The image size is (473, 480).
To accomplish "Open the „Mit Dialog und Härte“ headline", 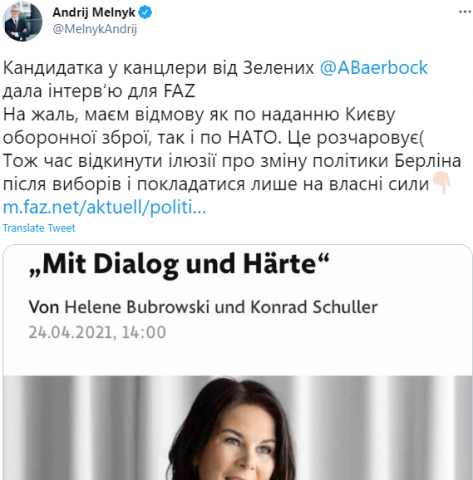I will pos(179,264).
